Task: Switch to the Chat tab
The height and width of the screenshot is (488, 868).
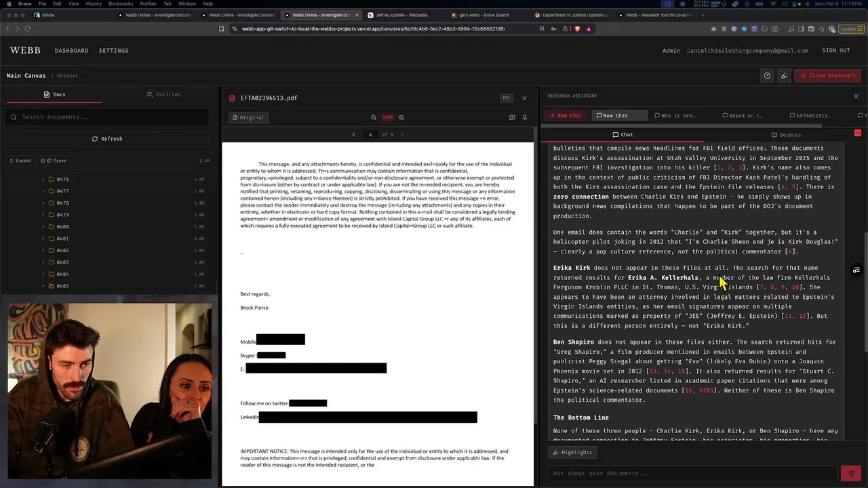Action: [623, 135]
